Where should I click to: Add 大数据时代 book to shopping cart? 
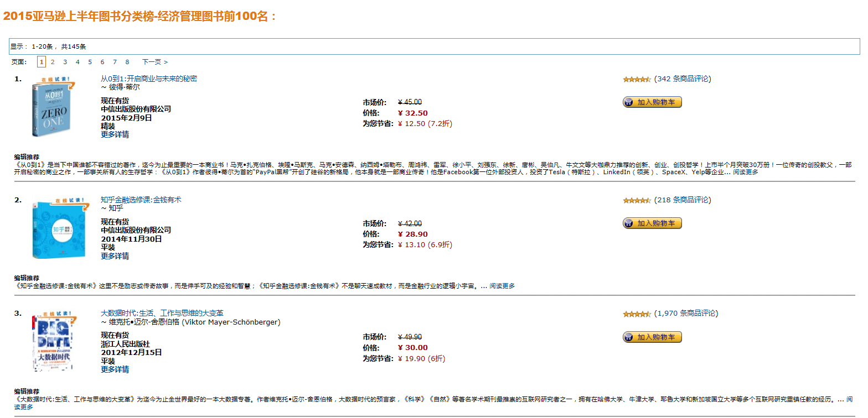pos(652,337)
